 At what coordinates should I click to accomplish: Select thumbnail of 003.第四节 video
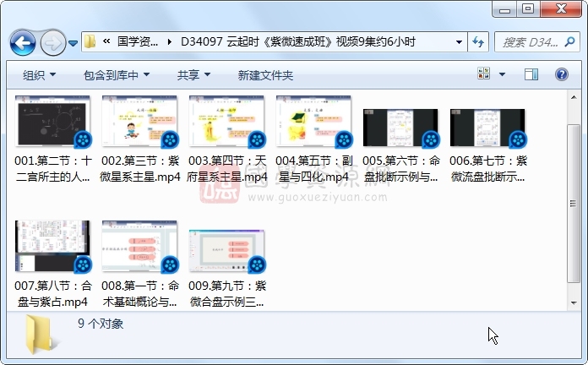[226, 121]
